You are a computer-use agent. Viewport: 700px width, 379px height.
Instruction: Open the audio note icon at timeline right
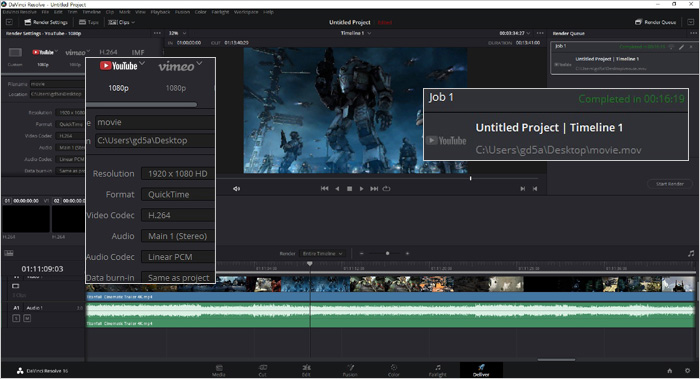(x=691, y=254)
